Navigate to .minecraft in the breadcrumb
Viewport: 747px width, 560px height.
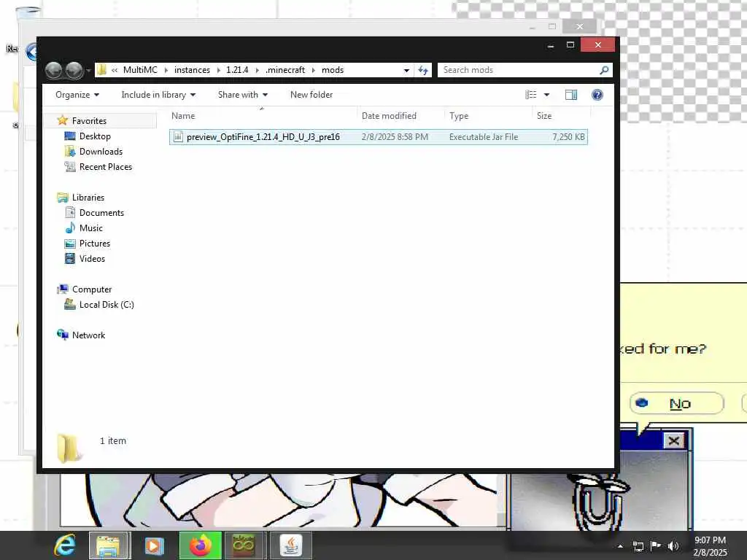(x=285, y=70)
